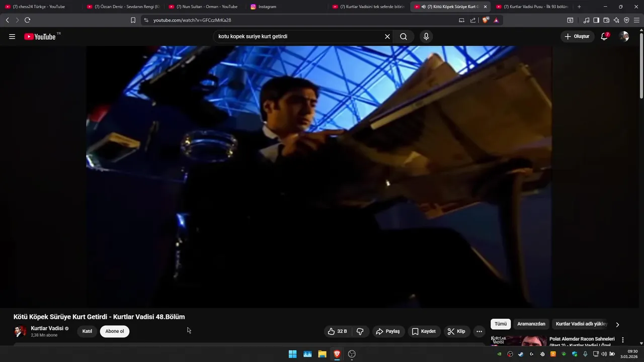Open more actions three-dot menu
This screenshot has height=362, width=644.
pos(479,331)
